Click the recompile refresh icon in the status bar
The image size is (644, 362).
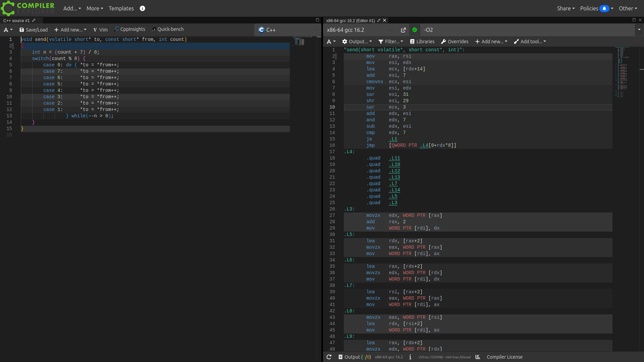pos(329,357)
